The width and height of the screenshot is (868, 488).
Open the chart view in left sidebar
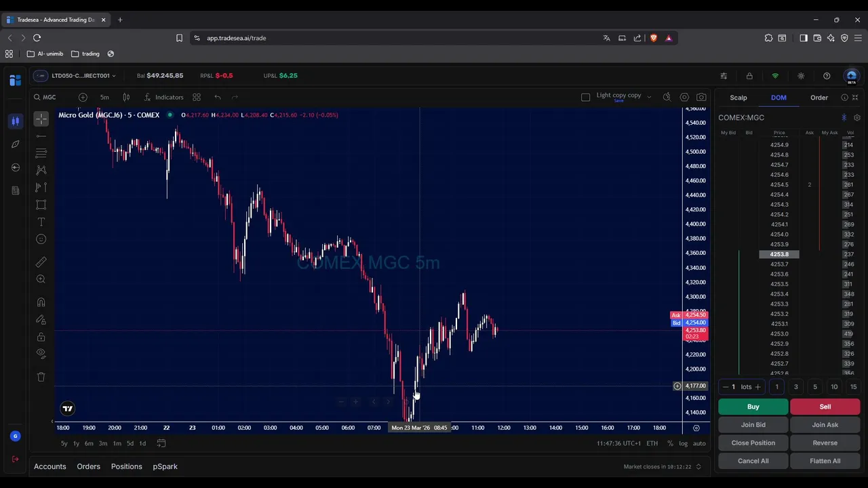[15, 121]
